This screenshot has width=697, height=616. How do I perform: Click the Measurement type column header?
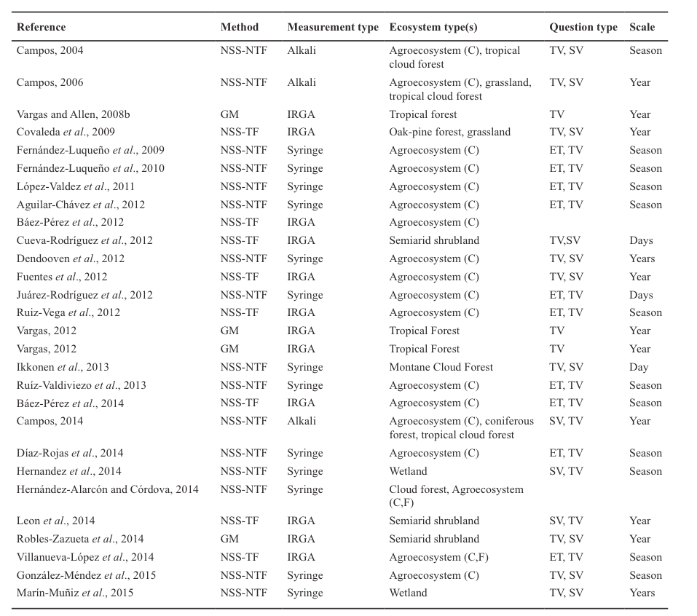[x=333, y=27]
